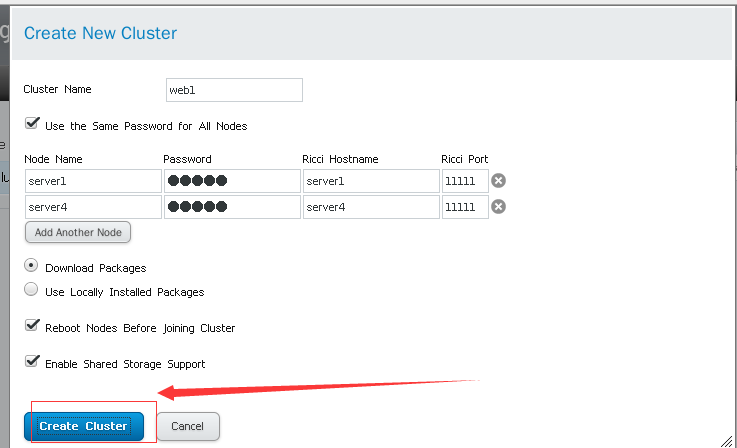The height and width of the screenshot is (448, 737).
Task: Click the server4 Node Name field
Action: click(93, 207)
